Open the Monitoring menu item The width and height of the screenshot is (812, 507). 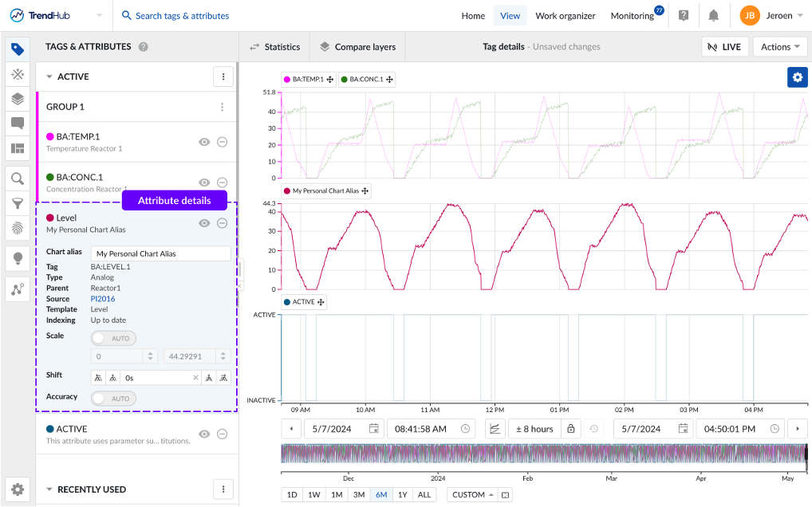pos(632,16)
